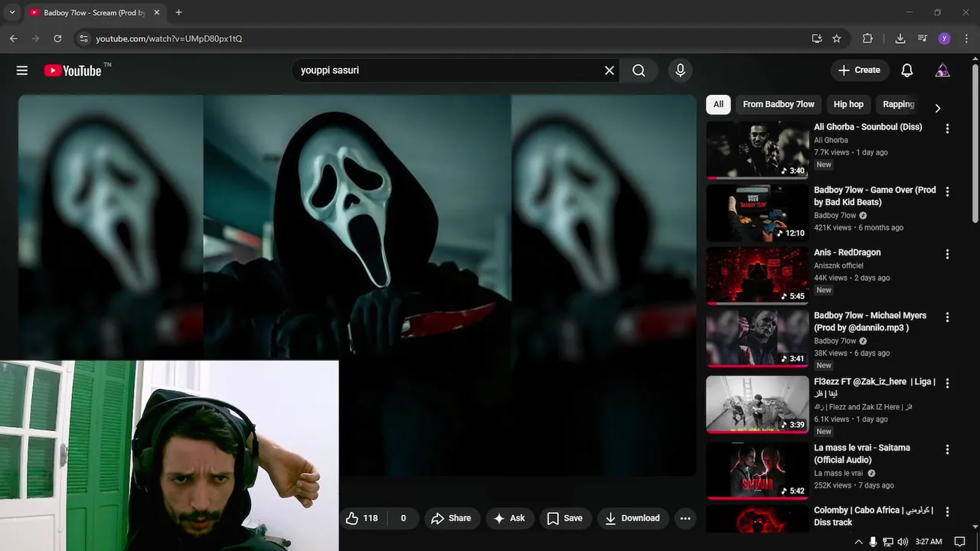
Task: Show hidden system tray icons
Action: [x=858, y=542]
